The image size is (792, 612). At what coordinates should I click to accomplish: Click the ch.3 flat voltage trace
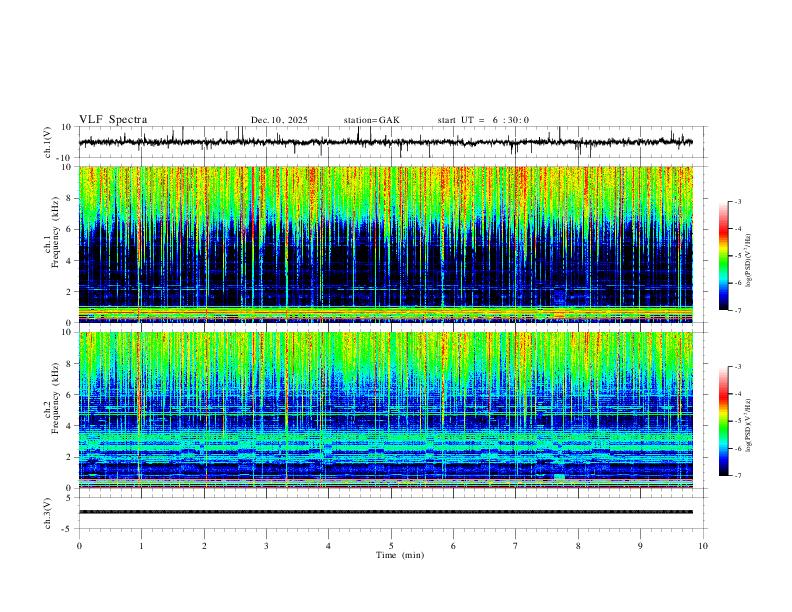pos(386,512)
